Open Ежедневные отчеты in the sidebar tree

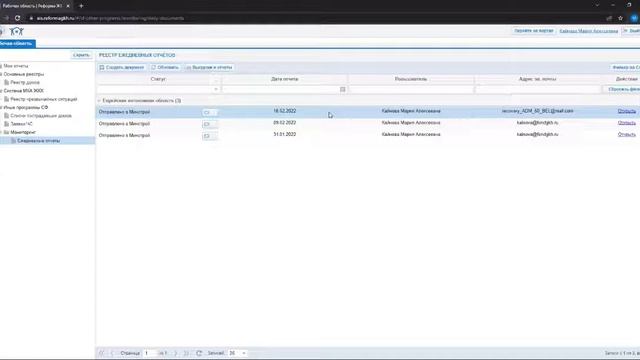click(x=38, y=141)
